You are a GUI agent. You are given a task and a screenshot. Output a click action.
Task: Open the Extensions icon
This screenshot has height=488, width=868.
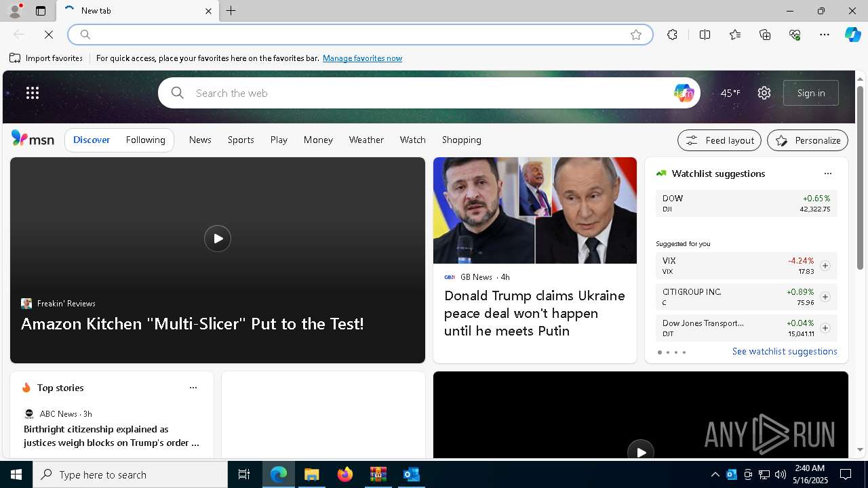(672, 35)
